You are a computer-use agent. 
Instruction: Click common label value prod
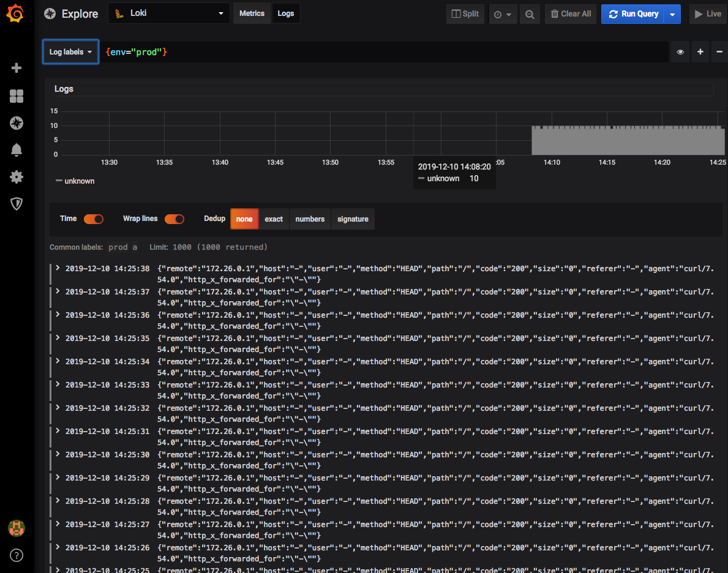(x=118, y=247)
